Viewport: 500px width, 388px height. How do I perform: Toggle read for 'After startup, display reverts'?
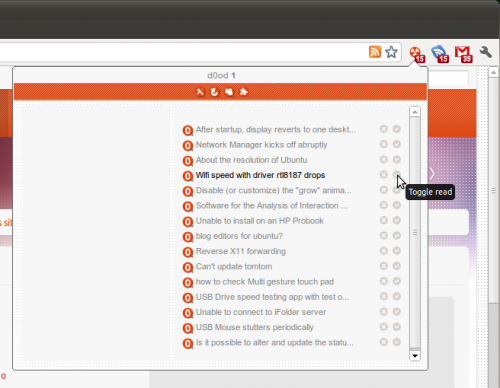397,129
